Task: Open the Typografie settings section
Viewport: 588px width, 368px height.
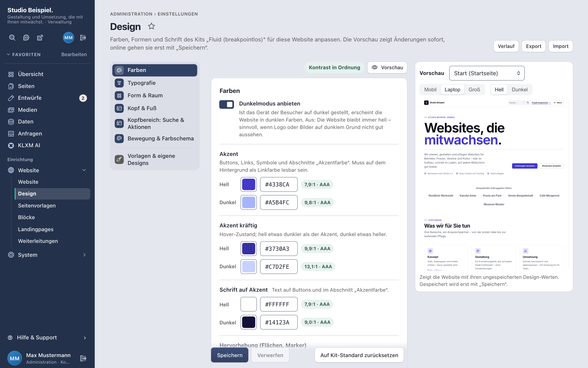Action: pyautogui.click(x=155, y=83)
